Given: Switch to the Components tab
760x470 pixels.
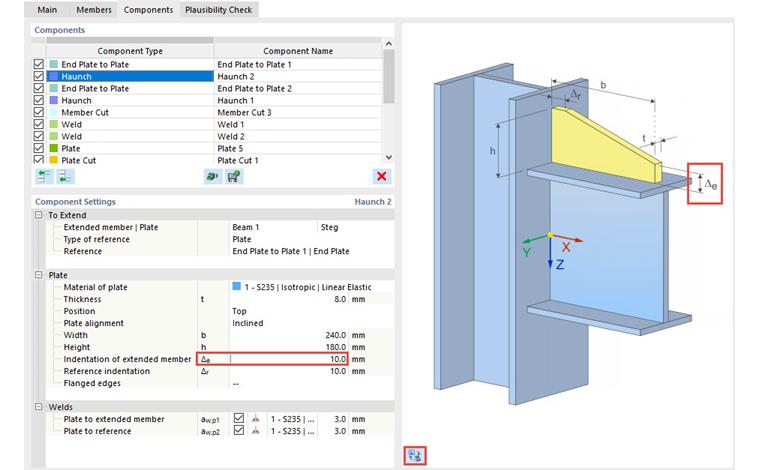Looking at the screenshot, I should coord(148,10).
